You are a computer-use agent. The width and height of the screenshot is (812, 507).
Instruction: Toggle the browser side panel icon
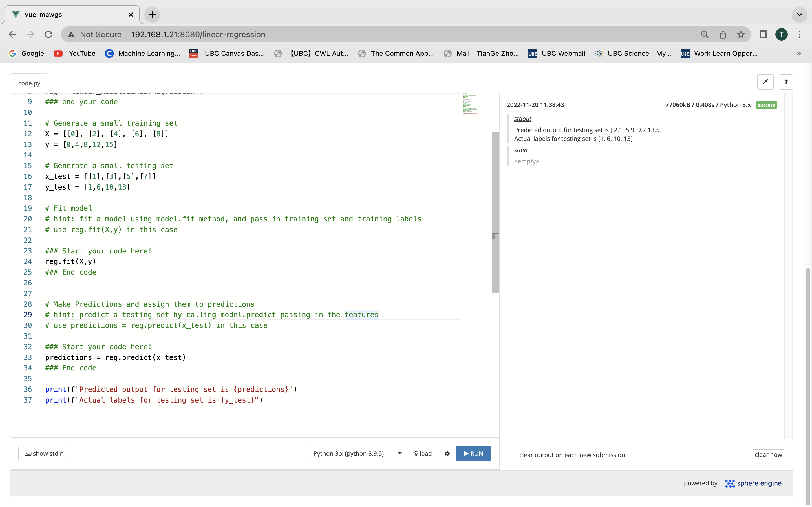(763, 34)
